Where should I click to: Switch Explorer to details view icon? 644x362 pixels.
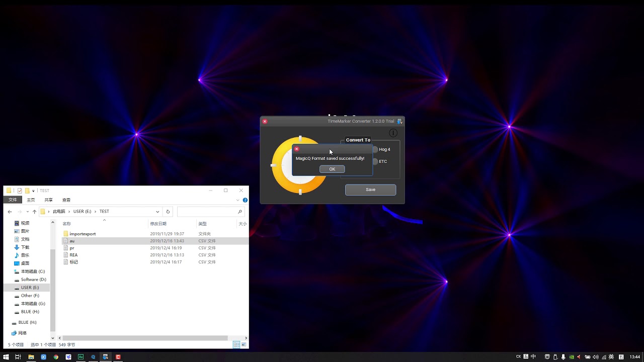coord(236,344)
